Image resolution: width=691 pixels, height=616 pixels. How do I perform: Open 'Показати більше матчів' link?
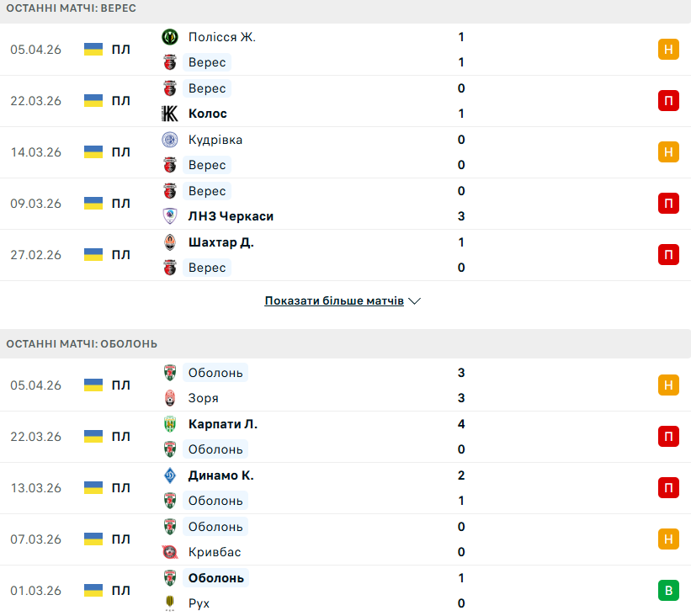[334, 301]
